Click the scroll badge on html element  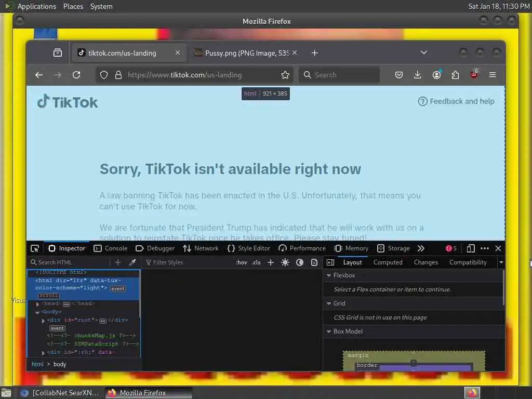48,296
